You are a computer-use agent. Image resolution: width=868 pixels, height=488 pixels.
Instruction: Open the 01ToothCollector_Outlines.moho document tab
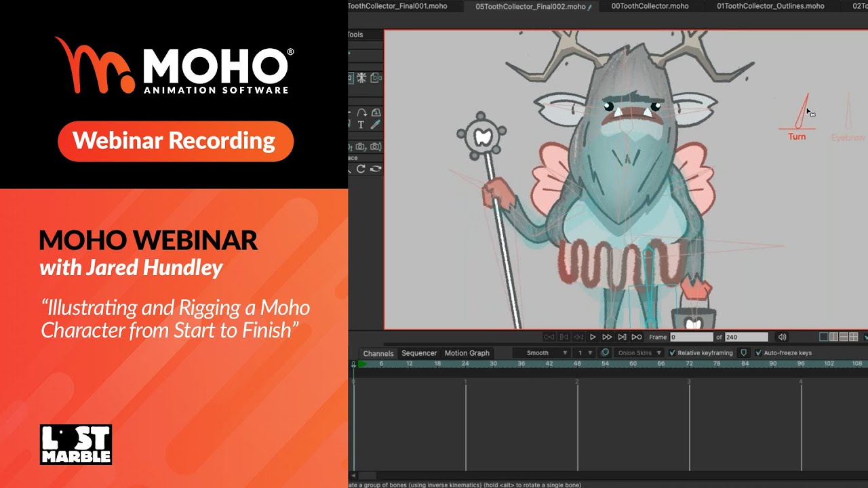click(x=770, y=6)
